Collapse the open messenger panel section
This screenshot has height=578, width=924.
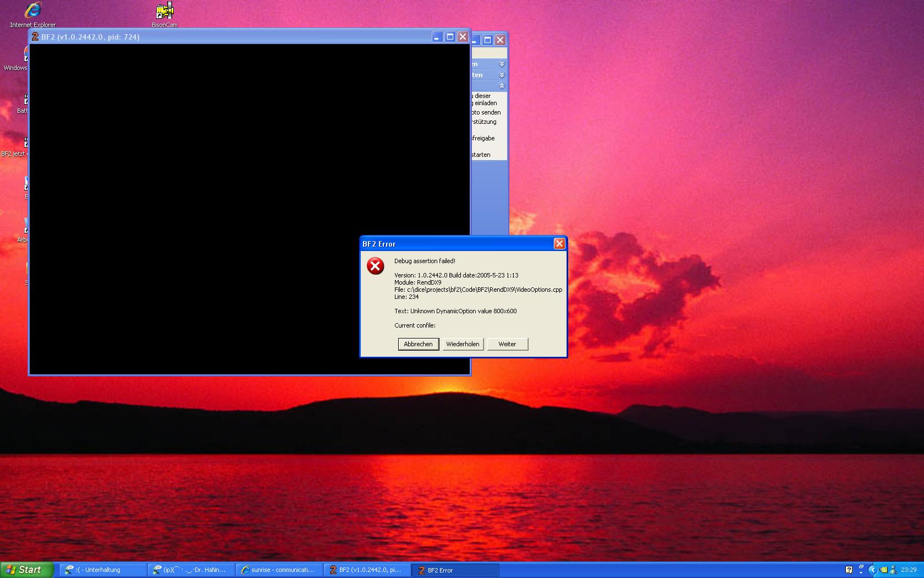(x=502, y=86)
